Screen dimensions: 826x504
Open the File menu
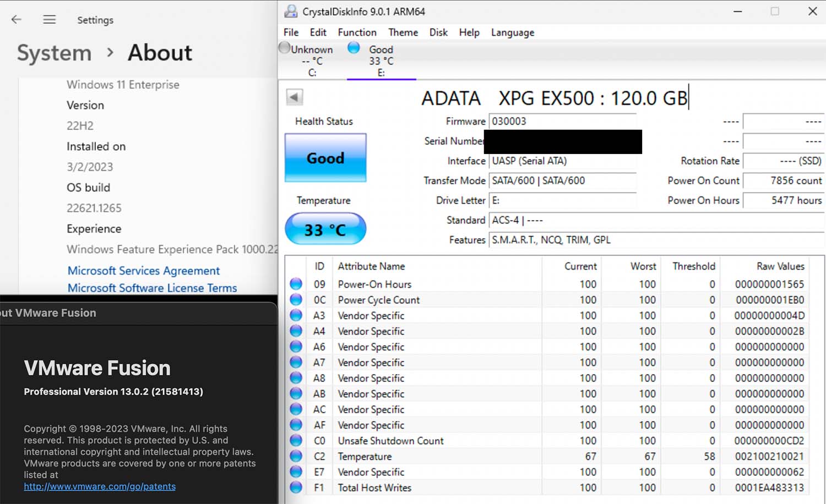point(291,32)
